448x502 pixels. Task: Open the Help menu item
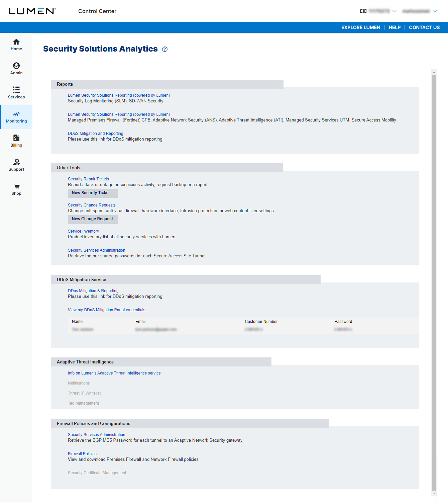(x=395, y=27)
